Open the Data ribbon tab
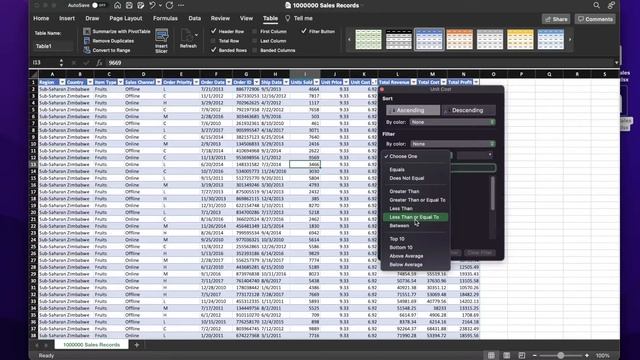The width and height of the screenshot is (640, 360). coord(194,18)
